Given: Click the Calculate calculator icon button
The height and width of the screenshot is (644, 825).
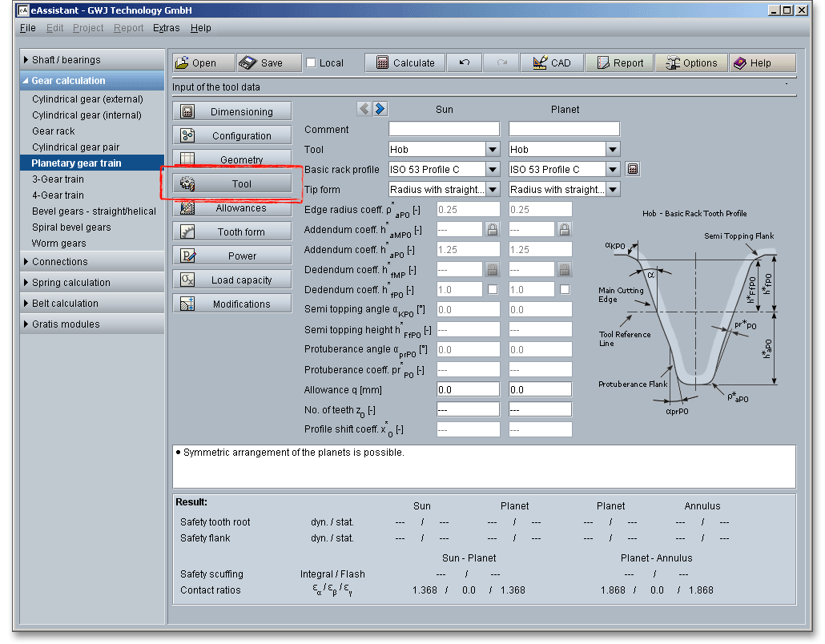Looking at the screenshot, I should click(405, 63).
